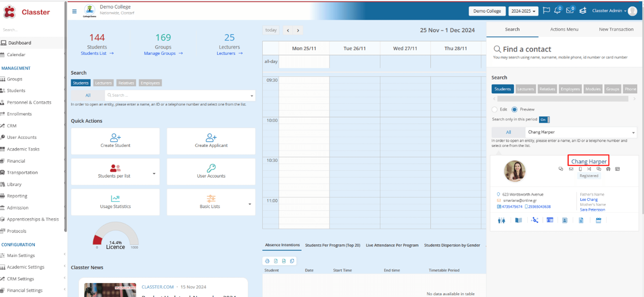Open the dashboard search box dropdown arrow
Image resolution: width=644 pixels, height=297 pixels.
[x=252, y=96]
